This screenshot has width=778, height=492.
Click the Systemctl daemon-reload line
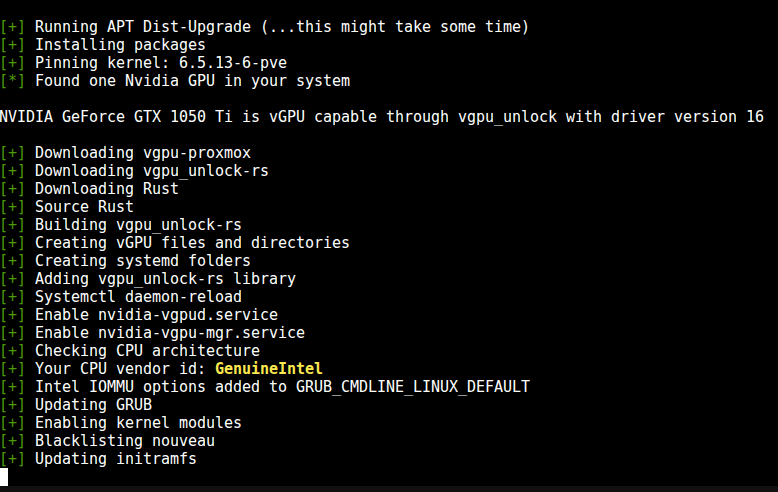pos(121,297)
